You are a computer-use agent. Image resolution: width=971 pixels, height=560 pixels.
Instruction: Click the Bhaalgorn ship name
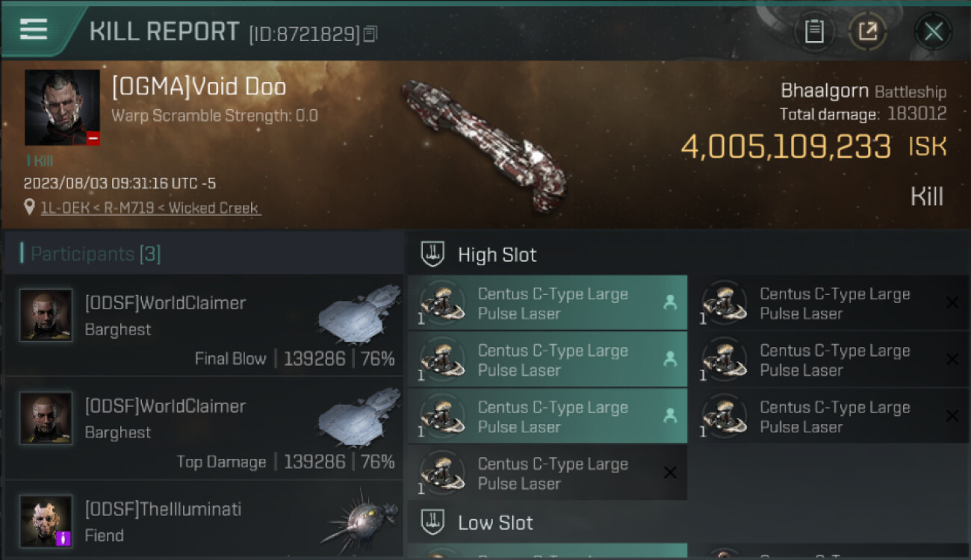coord(824,91)
